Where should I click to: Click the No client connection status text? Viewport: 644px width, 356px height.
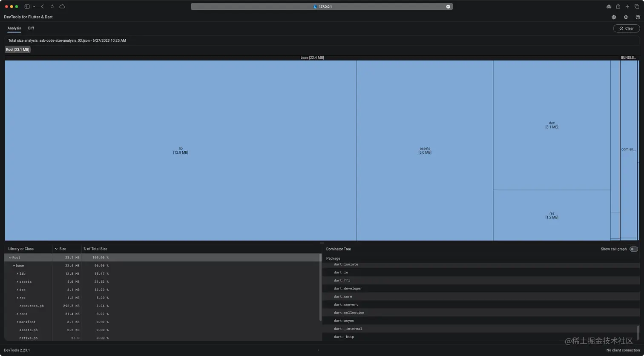623,350
